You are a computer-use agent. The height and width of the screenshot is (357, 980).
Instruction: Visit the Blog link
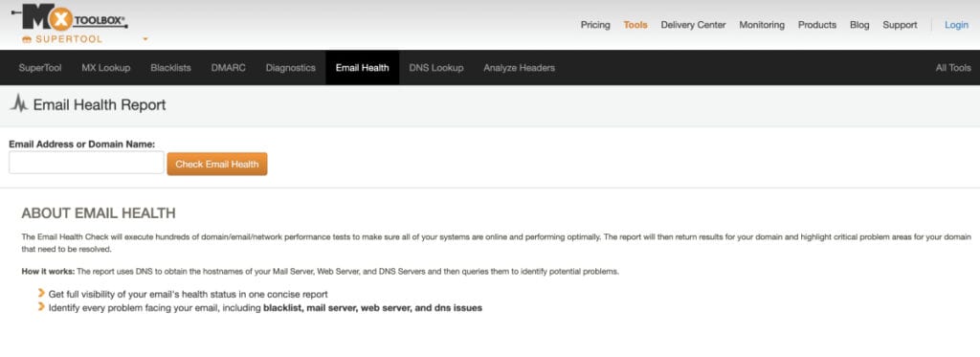pyautogui.click(x=859, y=25)
